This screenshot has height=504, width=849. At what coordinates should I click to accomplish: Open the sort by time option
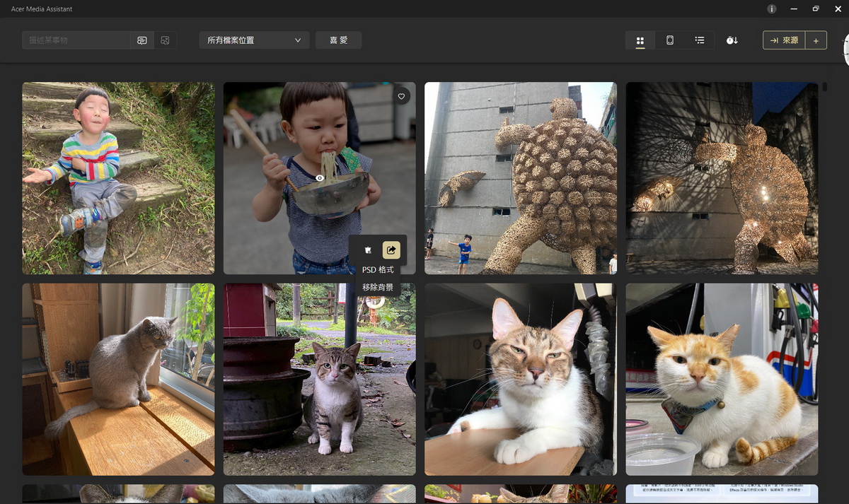click(732, 40)
